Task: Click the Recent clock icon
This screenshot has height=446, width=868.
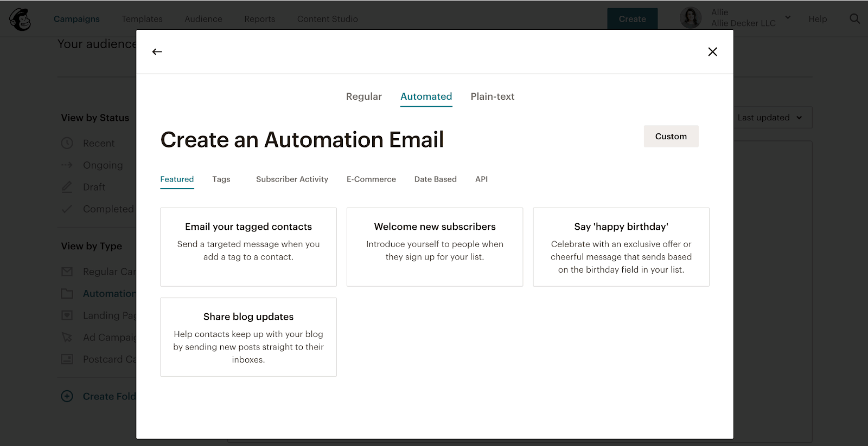Action: point(67,143)
